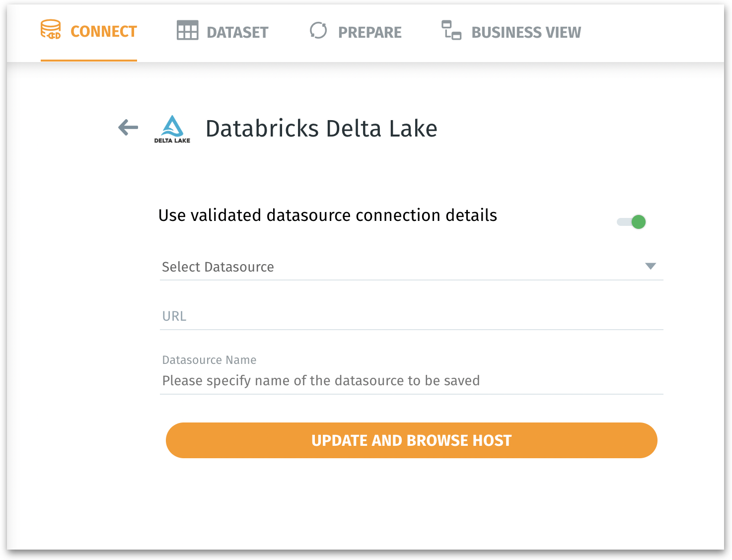Viewport: 732px width, 560px height.
Task: Open the Select Datasource combo box
Action: tap(397, 267)
